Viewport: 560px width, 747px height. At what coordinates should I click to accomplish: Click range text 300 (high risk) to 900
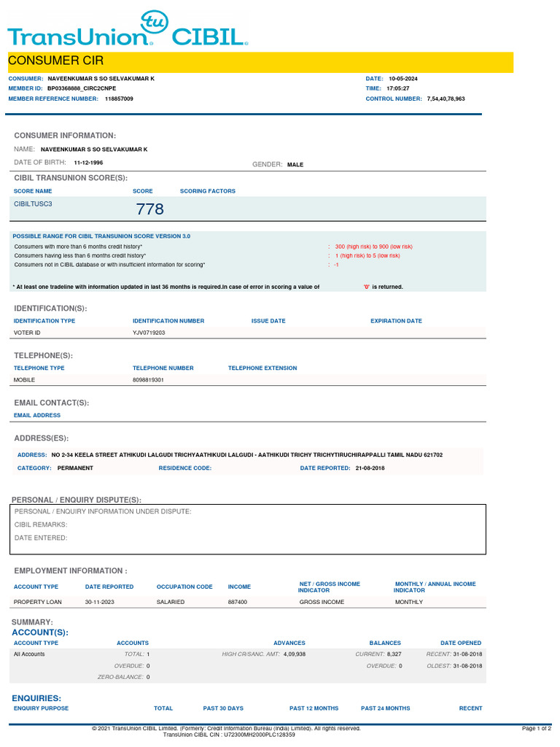(x=374, y=247)
